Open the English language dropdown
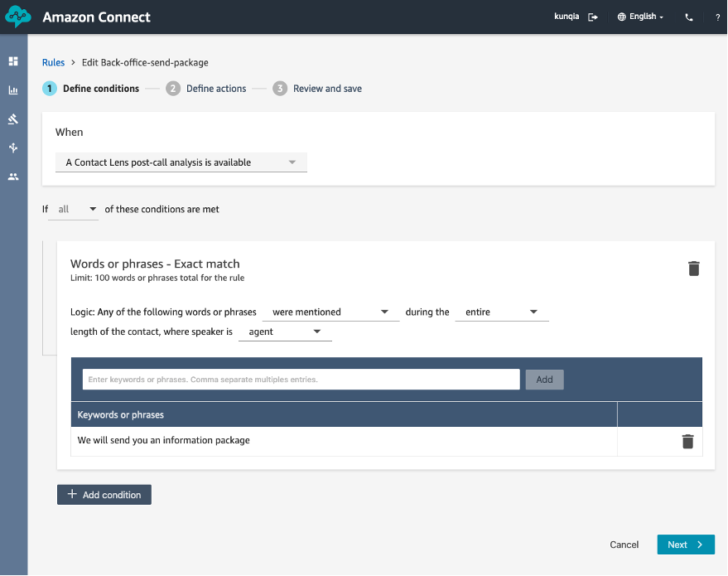The image size is (728, 576). [x=641, y=17]
